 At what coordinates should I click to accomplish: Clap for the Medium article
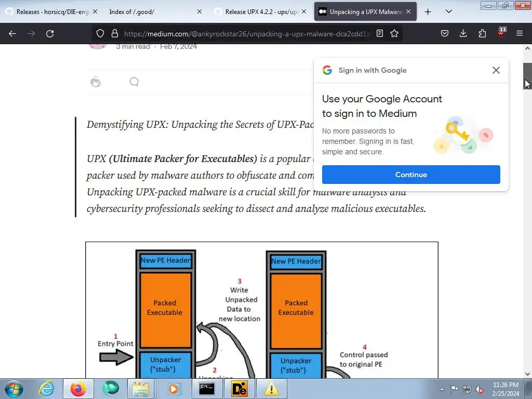[96, 82]
